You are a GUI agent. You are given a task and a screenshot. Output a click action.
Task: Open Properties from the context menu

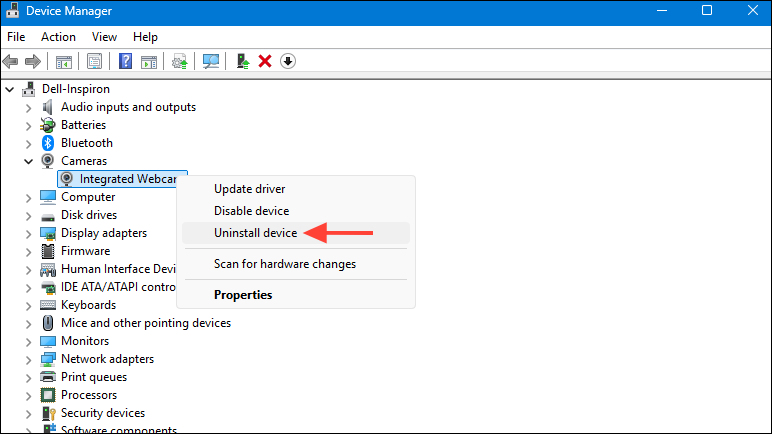click(x=243, y=295)
